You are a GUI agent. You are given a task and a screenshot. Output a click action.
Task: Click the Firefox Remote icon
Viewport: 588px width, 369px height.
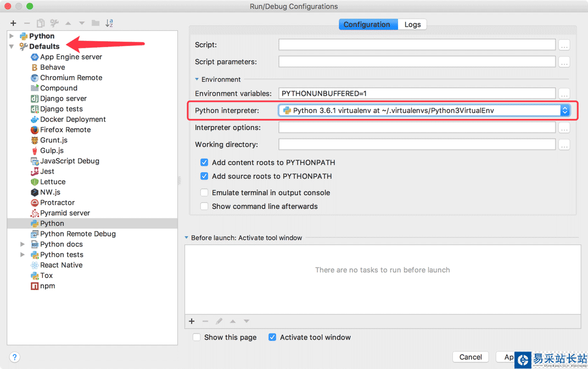[35, 130]
